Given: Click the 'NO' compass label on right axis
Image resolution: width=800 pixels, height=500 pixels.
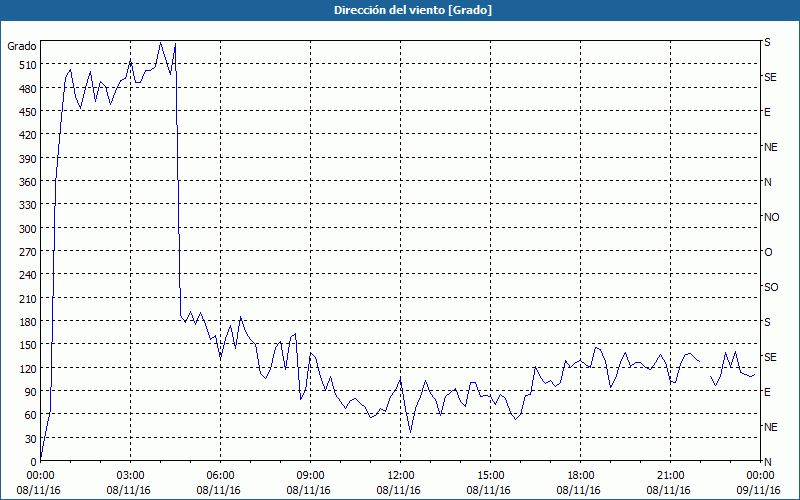Looking at the screenshot, I should point(771,217).
